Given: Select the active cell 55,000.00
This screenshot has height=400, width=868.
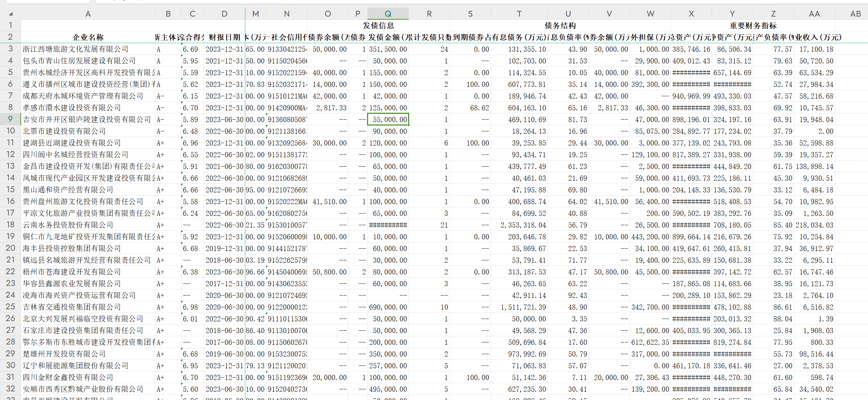Looking at the screenshot, I should [388, 119].
